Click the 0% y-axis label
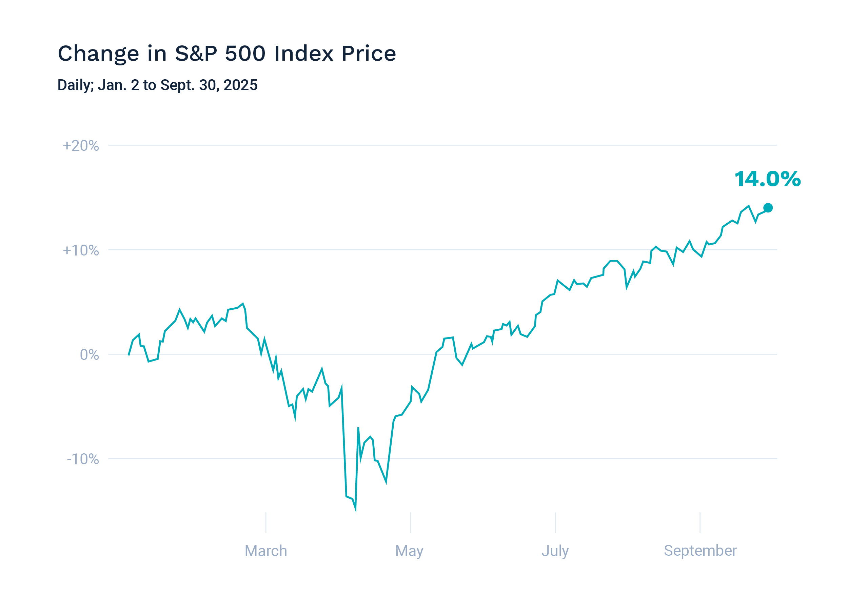This screenshot has width=868, height=595. [89, 355]
